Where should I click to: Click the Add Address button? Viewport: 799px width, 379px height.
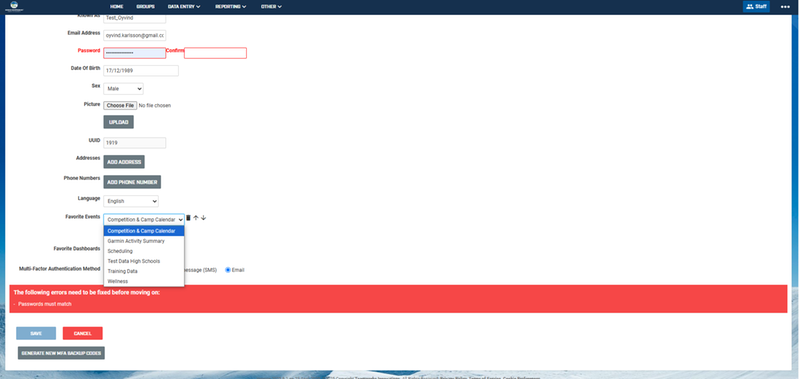[124, 162]
